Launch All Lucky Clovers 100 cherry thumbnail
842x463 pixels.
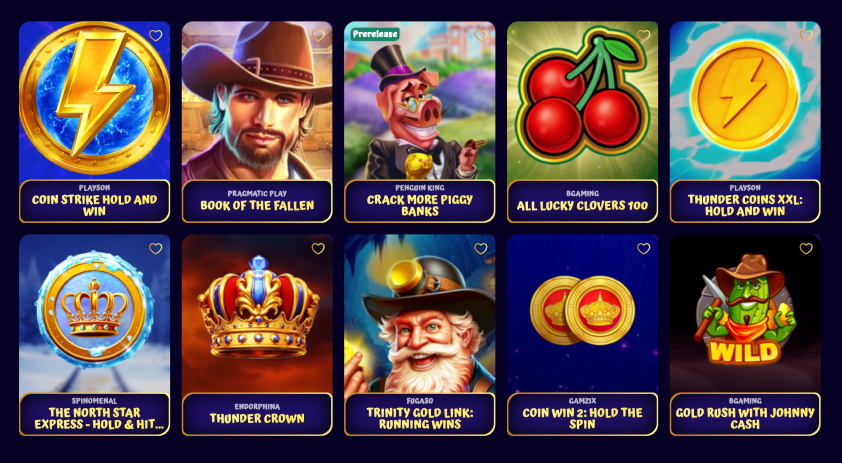[583, 100]
